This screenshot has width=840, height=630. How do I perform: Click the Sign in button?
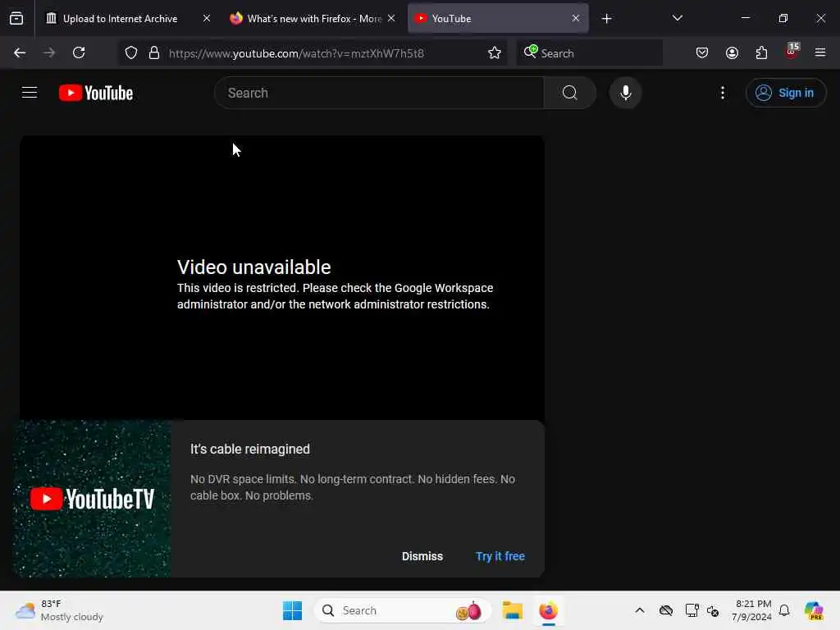click(785, 93)
